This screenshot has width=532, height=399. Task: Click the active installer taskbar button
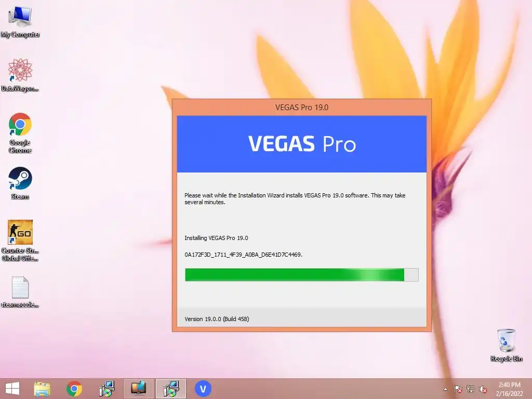[171, 389]
